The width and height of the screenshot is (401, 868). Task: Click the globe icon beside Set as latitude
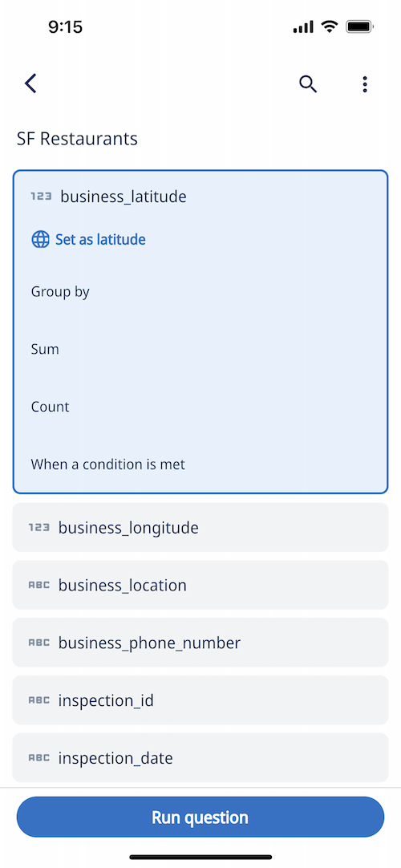[40, 240]
